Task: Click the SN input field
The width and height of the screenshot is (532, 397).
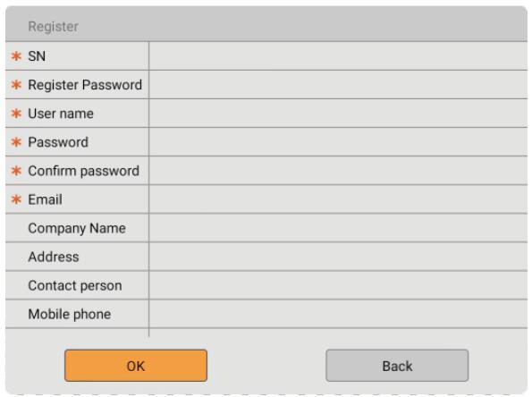Action: tap(338, 56)
